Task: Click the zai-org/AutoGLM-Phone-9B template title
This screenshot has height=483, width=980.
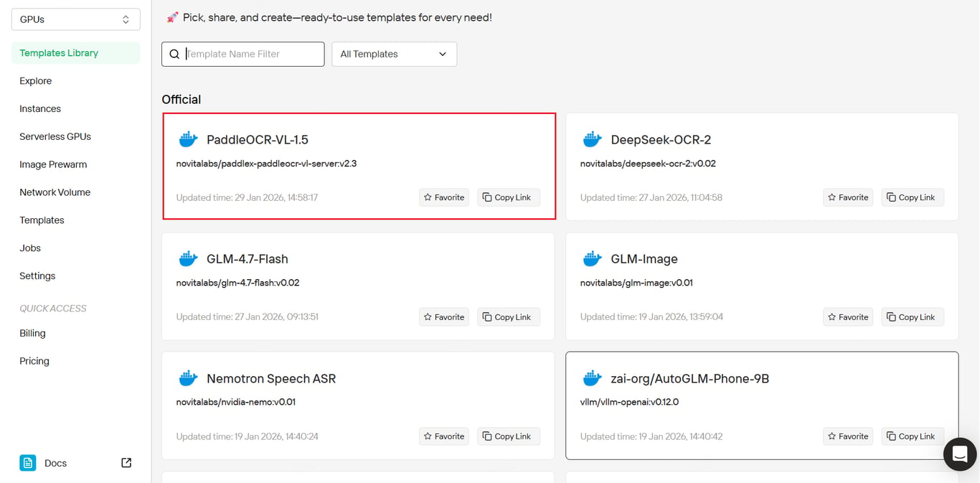Action: pyautogui.click(x=690, y=378)
